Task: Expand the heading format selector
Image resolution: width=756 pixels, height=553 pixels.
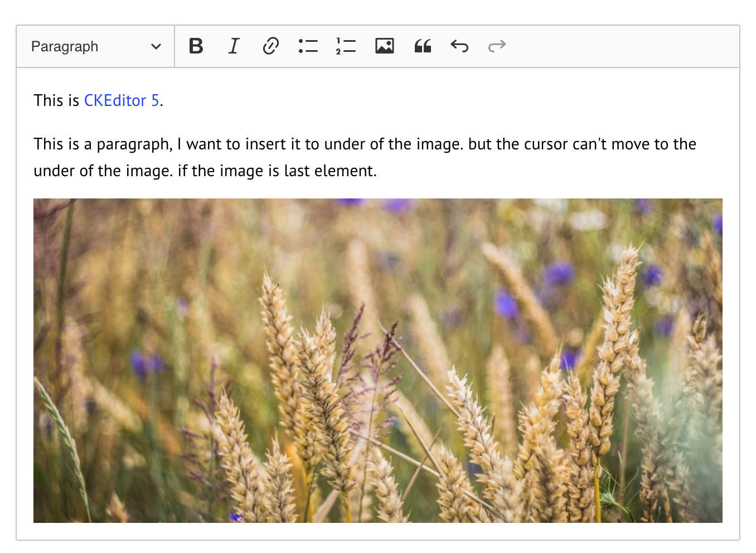Action: click(x=95, y=46)
